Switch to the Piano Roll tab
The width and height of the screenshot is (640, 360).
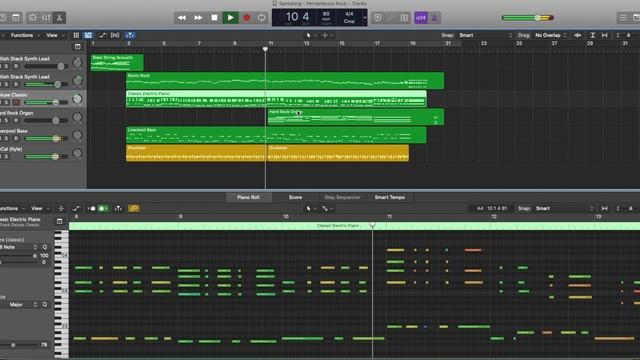coord(248,197)
